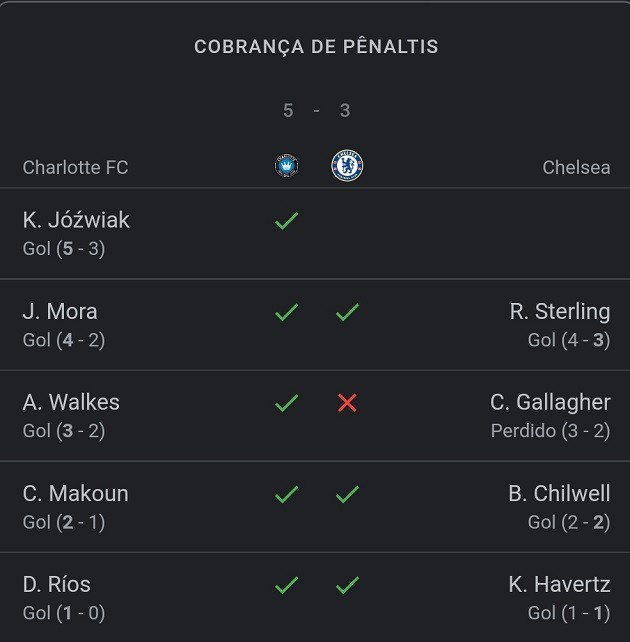Click J. Mora's green goal checkmark
This screenshot has height=642, width=630.
click(x=287, y=312)
